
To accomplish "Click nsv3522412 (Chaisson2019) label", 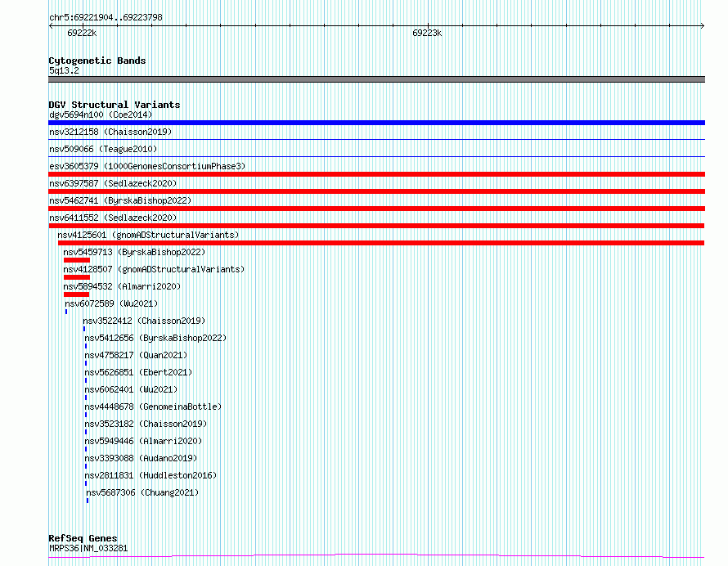I will pyautogui.click(x=144, y=321).
